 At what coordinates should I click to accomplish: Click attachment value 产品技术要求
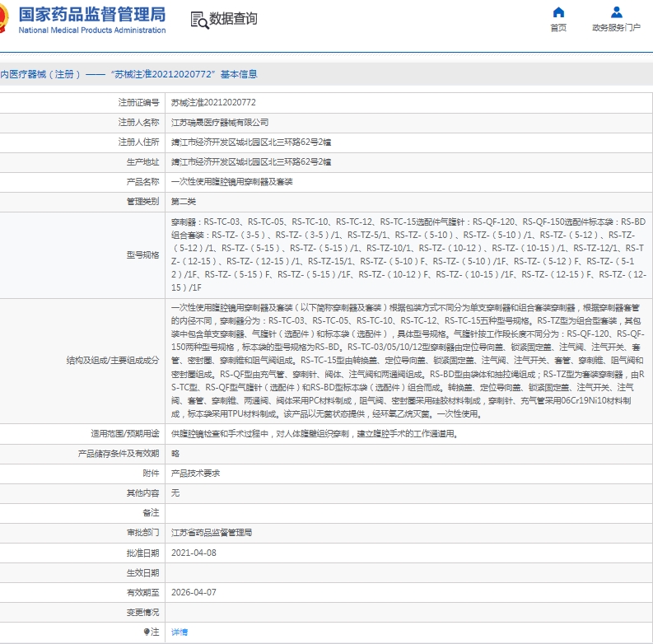195,474
